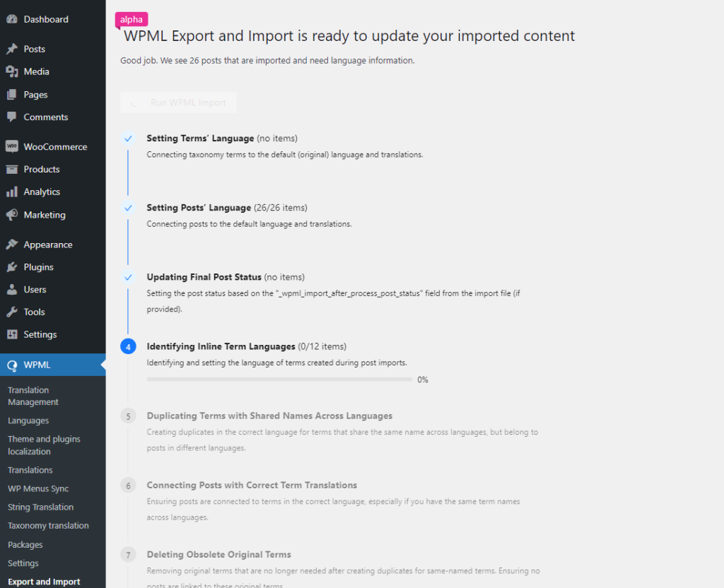724x588 pixels.
Task: Click the Pages icon in sidebar
Action: click(x=12, y=95)
